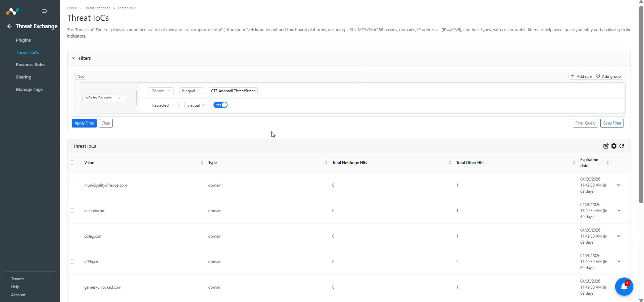Viewport: 644px width, 302px height.
Task: Click the CTE Anomali ThreatStream source field
Action: coord(233,91)
